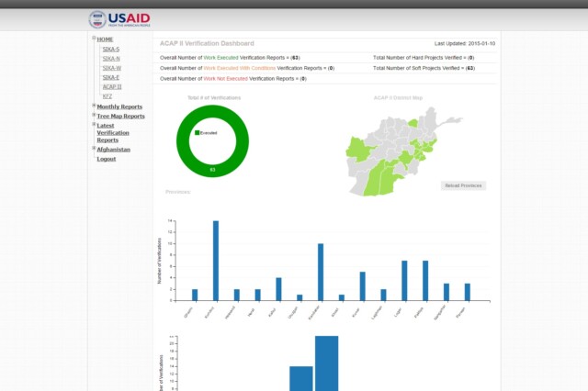
Task: Go to the SIKA-W page
Action: [x=111, y=68]
